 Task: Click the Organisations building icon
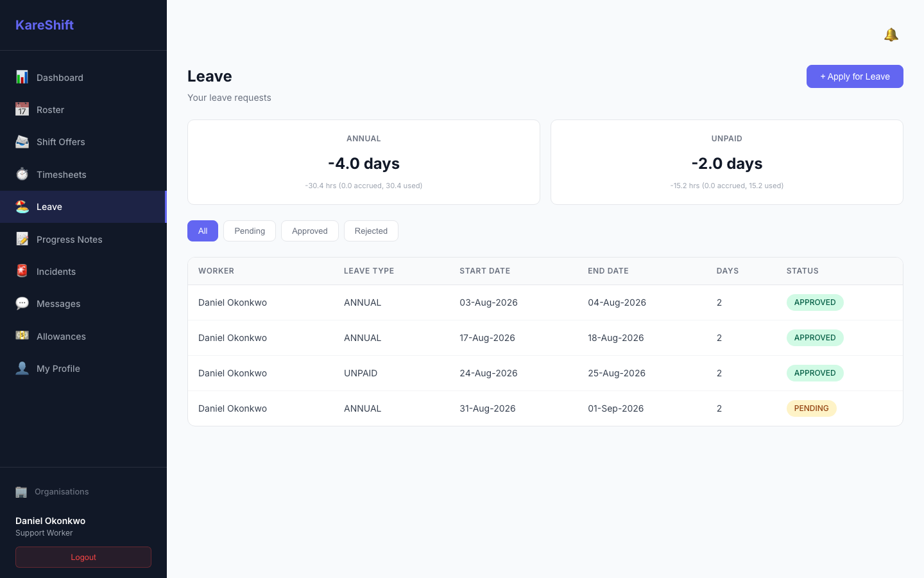21,492
